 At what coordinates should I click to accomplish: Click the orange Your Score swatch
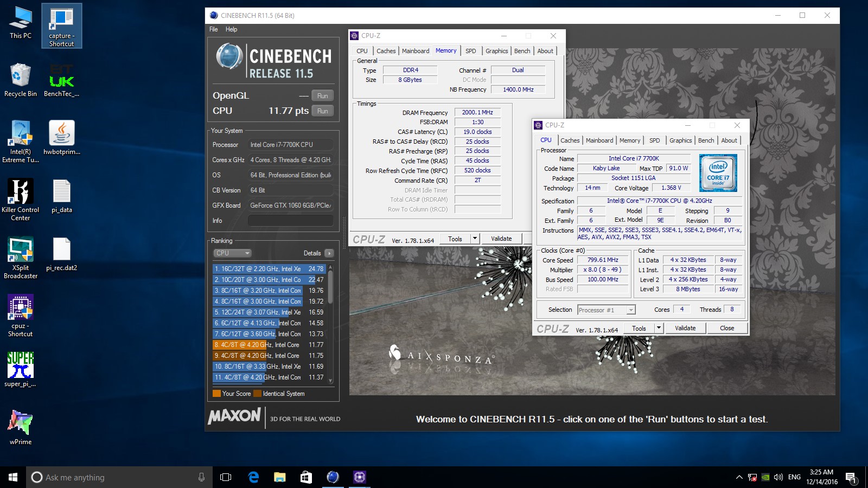click(216, 394)
